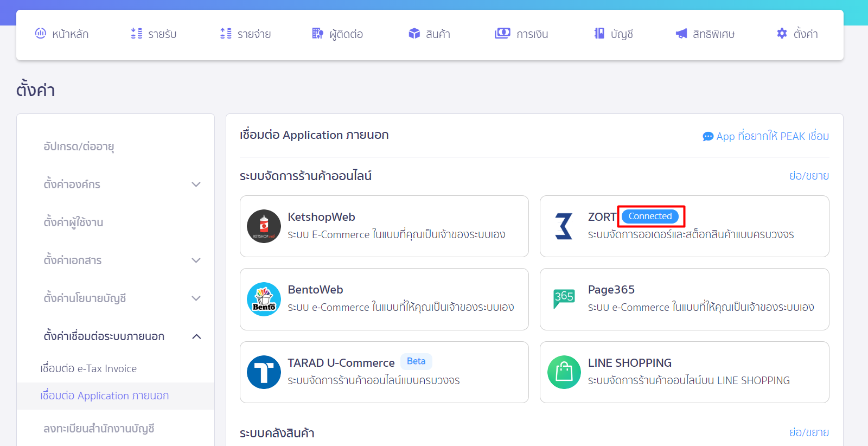Click the LINE SHOPPING bag icon
The height and width of the screenshot is (446, 868).
(x=564, y=372)
